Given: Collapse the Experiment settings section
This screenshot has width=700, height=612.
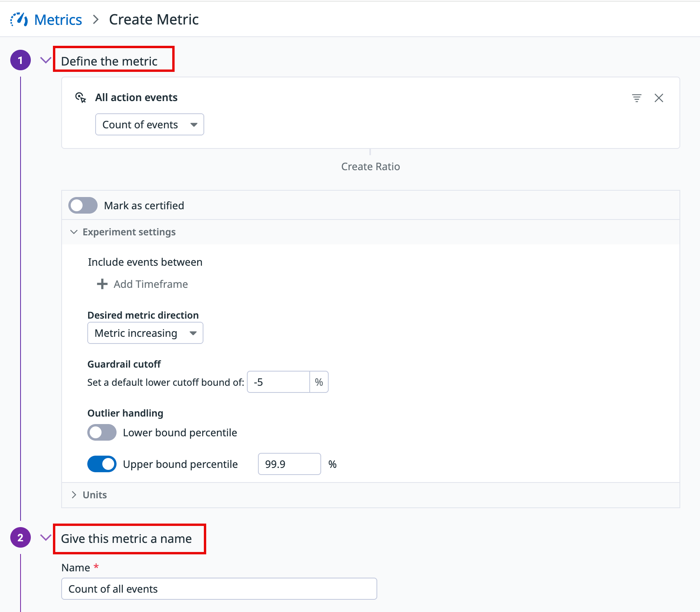Looking at the screenshot, I should coord(74,232).
